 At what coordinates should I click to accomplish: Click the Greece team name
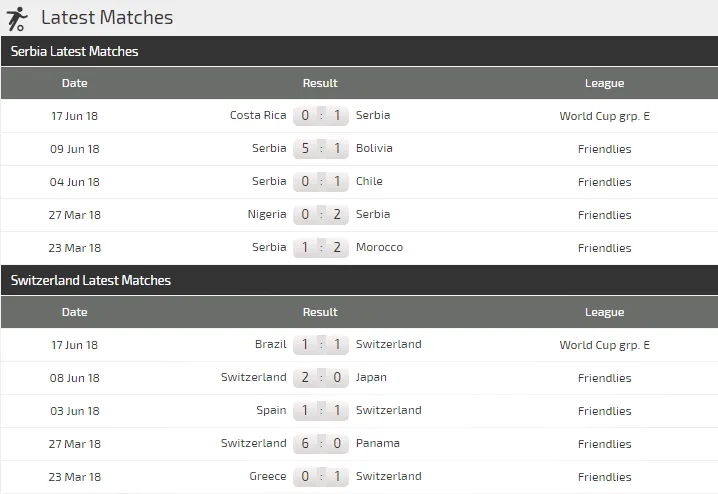(268, 476)
